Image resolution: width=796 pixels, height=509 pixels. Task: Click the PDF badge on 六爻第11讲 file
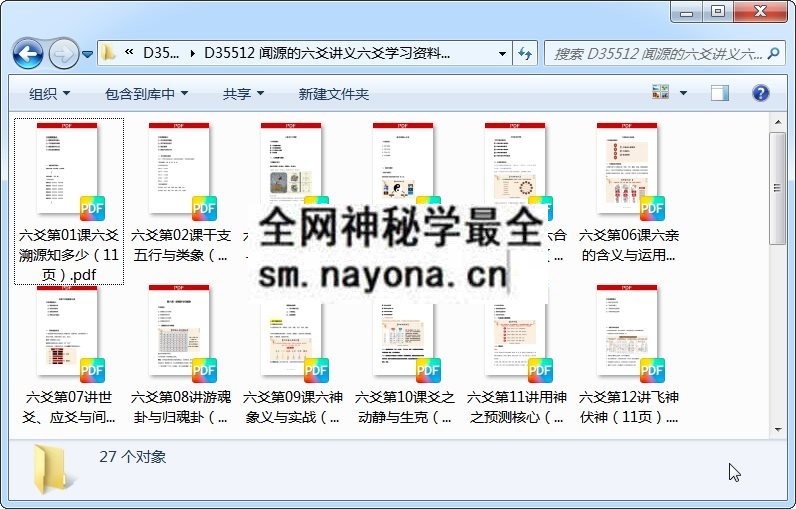pyautogui.click(x=540, y=370)
